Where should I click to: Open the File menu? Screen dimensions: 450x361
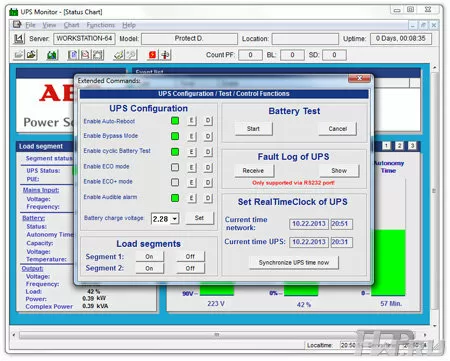[x=30, y=25]
